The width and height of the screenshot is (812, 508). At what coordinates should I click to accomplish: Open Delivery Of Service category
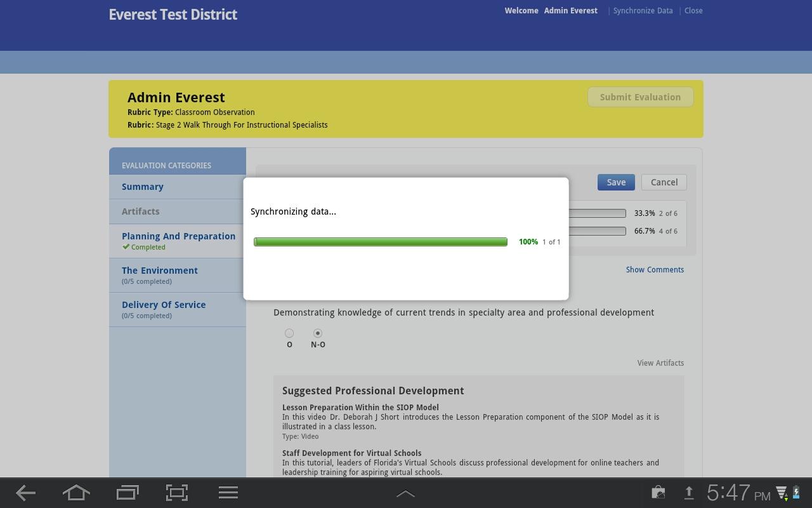164,305
